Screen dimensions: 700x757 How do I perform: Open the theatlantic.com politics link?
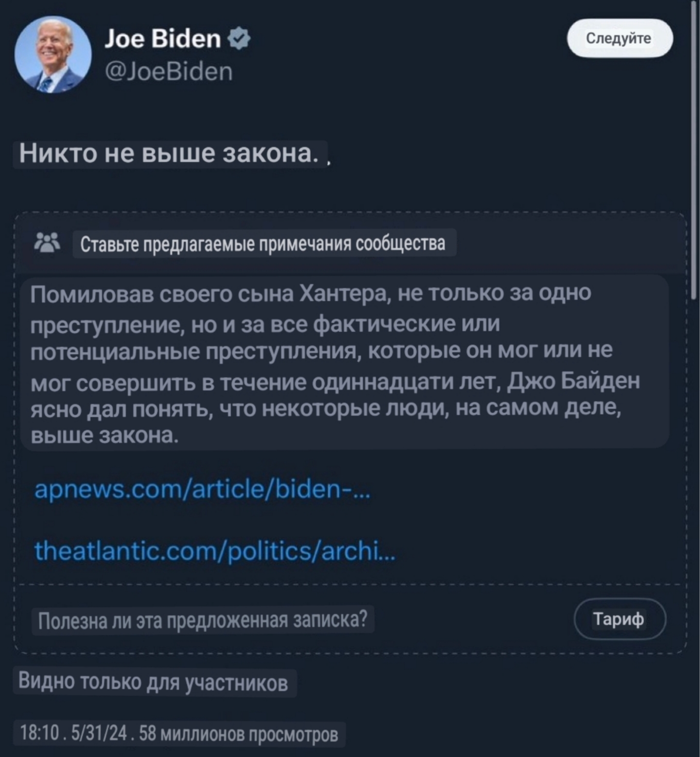(x=215, y=551)
